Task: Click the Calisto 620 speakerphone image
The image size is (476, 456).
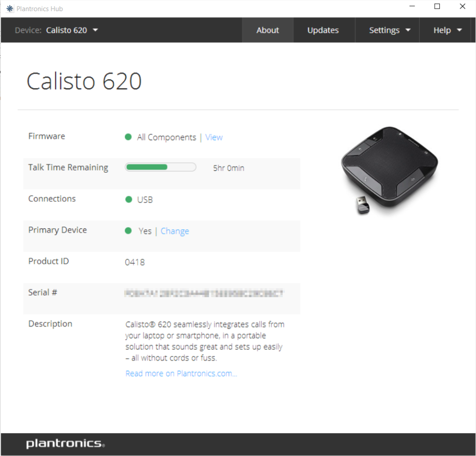Action: 390,170
